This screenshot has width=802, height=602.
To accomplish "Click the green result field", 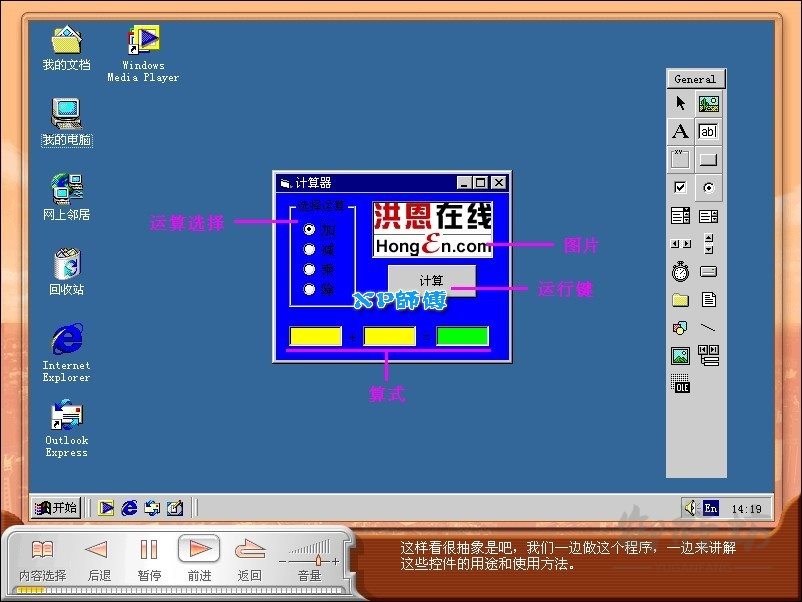I will 462,336.
